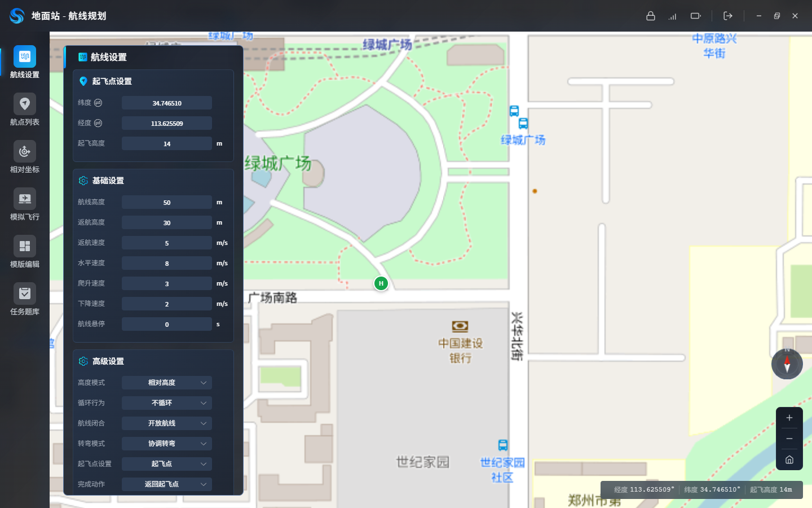Viewport: 812px width, 508px height.
Task: Click the 航线悬停 input showing 0
Action: [x=167, y=324]
